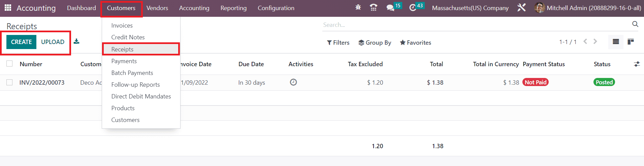Expand the Group By dropdown

375,43
